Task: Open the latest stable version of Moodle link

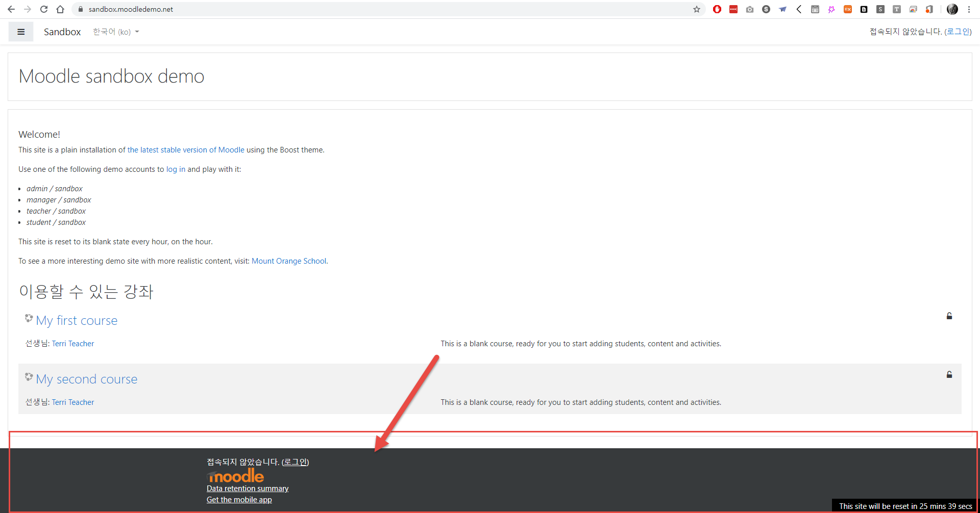Action: [186, 150]
